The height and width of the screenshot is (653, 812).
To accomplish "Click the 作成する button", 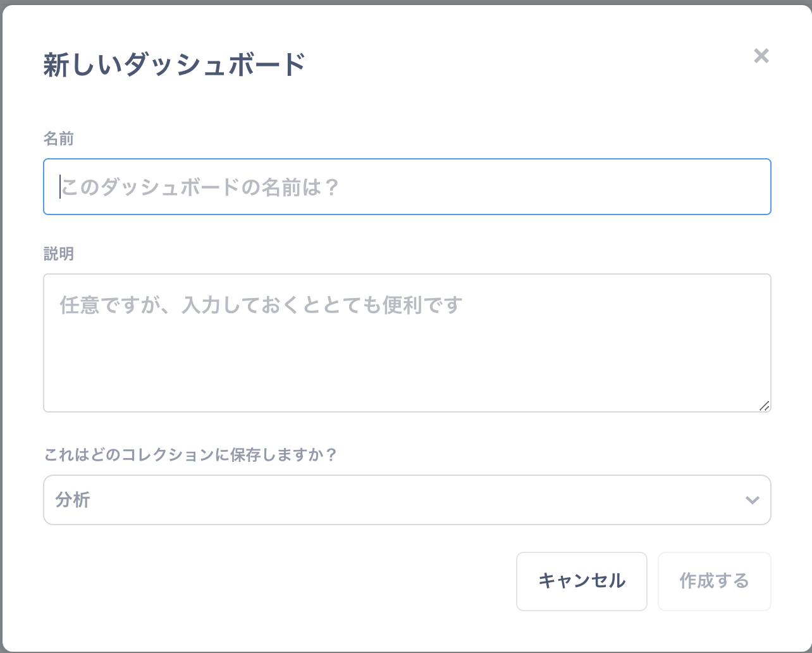I will (714, 581).
